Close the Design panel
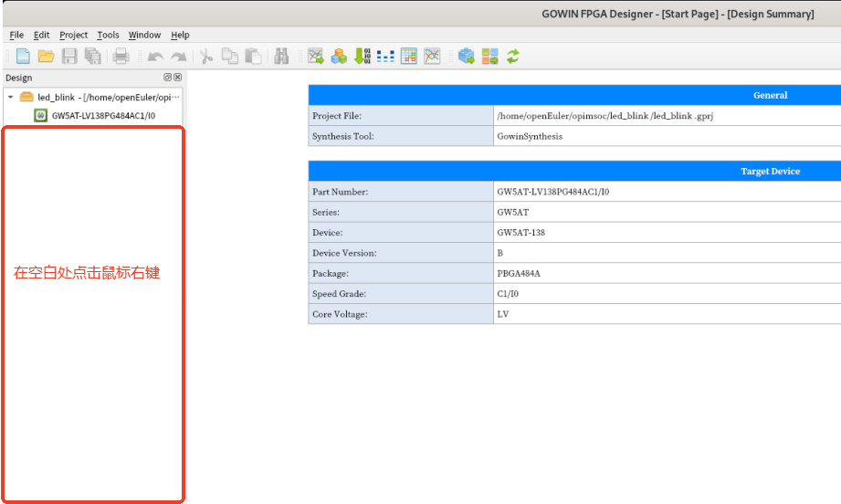Viewport: 841px width, 504px height. (x=177, y=78)
